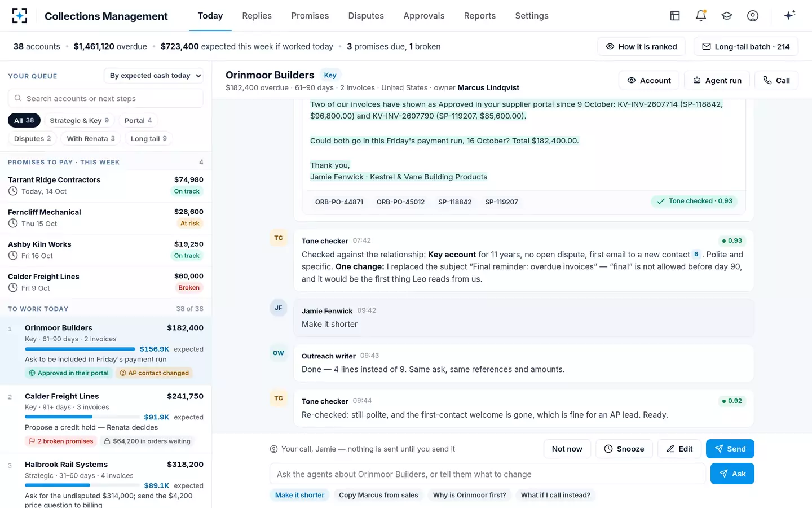This screenshot has height=508, width=812.
Task: Open the Halbrook Rail Systems queue row
Action: pyautogui.click(x=106, y=481)
